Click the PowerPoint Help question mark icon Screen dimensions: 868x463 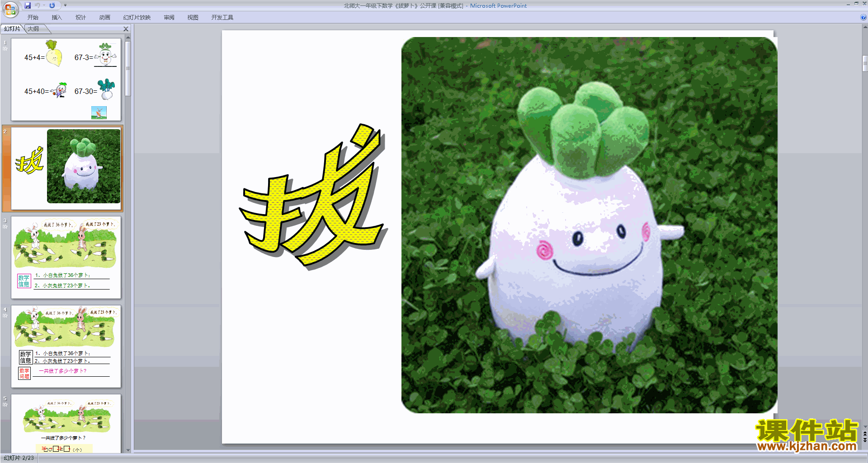(863, 18)
